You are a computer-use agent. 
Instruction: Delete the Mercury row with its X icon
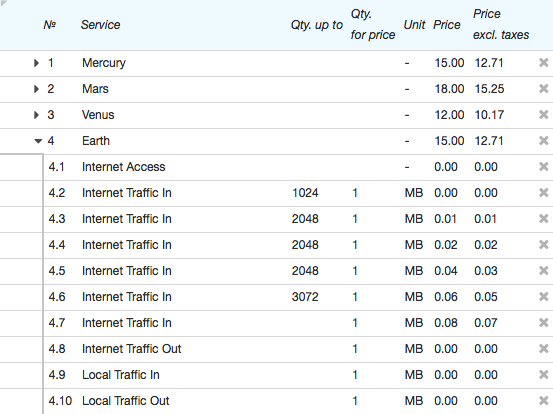pyautogui.click(x=543, y=63)
